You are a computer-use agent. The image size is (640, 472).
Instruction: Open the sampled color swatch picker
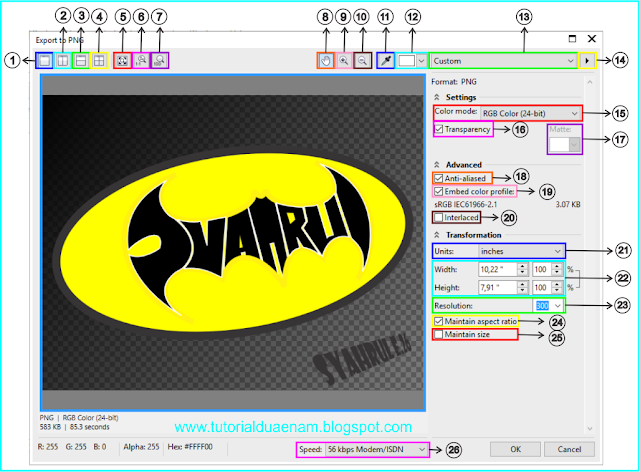tap(412, 61)
